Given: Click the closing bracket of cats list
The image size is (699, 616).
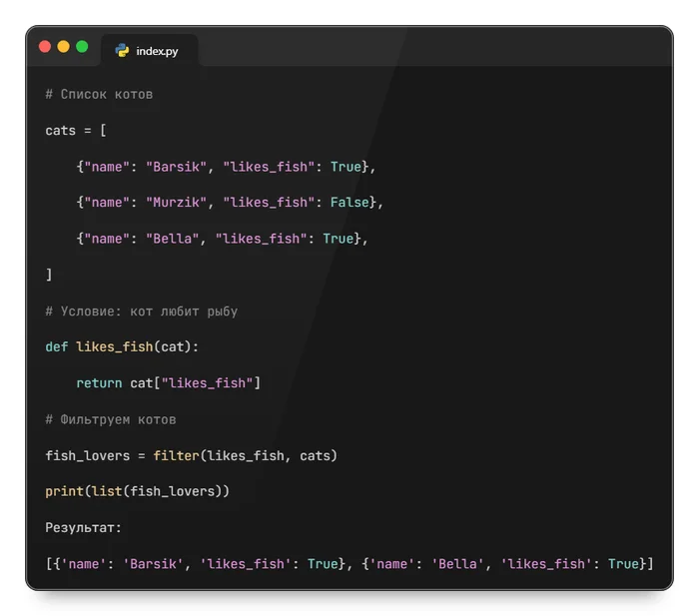Looking at the screenshot, I should [x=49, y=275].
